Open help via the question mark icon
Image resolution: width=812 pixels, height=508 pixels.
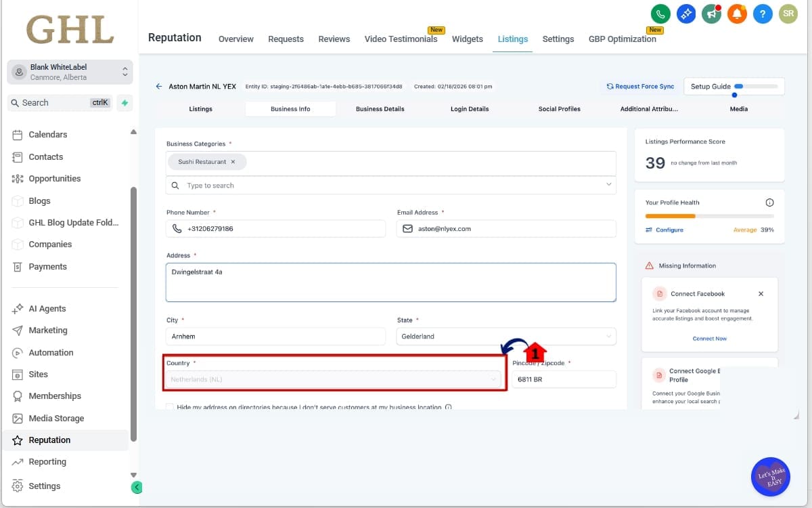click(763, 14)
